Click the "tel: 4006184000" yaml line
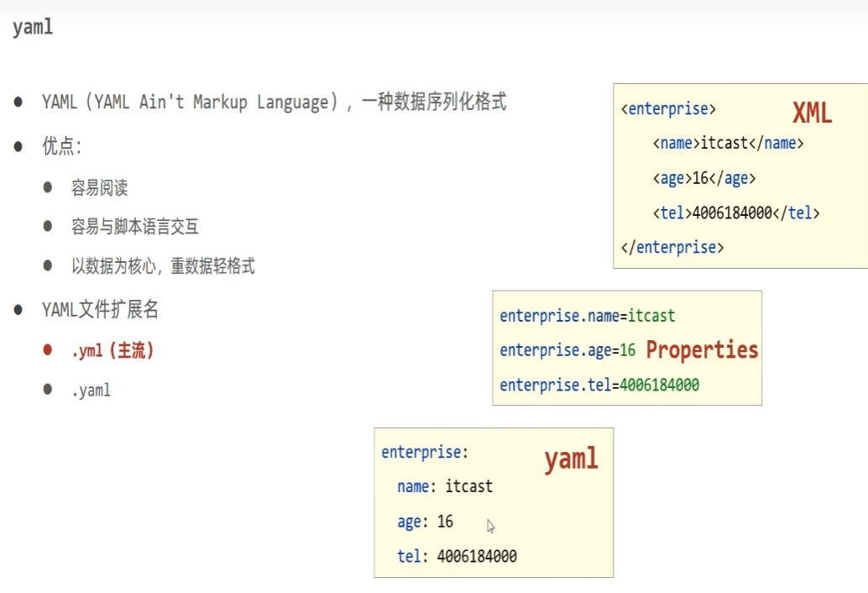 coord(457,556)
